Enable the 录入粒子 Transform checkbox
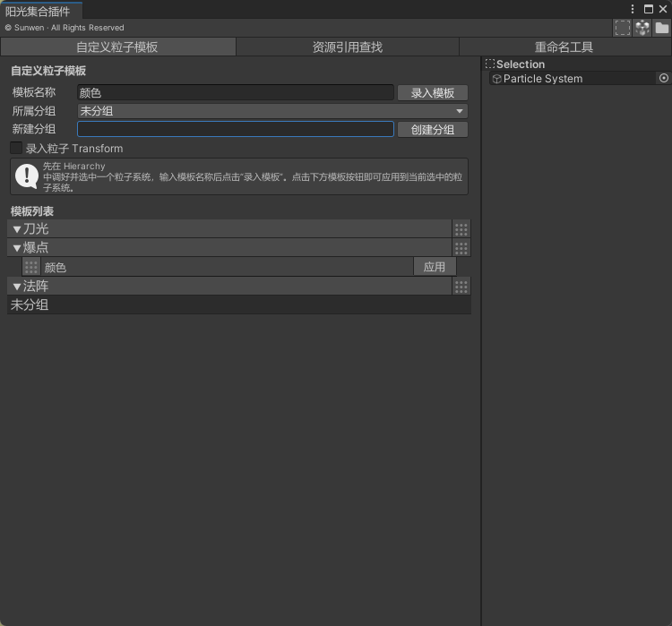This screenshot has width=672, height=626. pyautogui.click(x=16, y=148)
